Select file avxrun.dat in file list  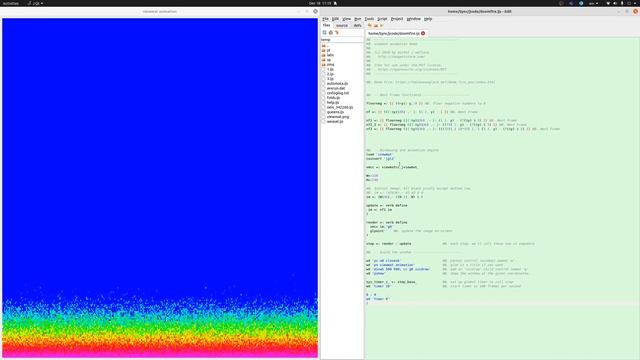click(x=333, y=88)
